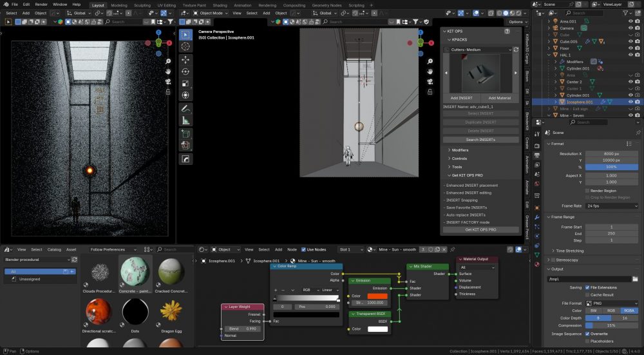
Task: Open the Frame Rate 24 fps dropdown
Action: 612,206
